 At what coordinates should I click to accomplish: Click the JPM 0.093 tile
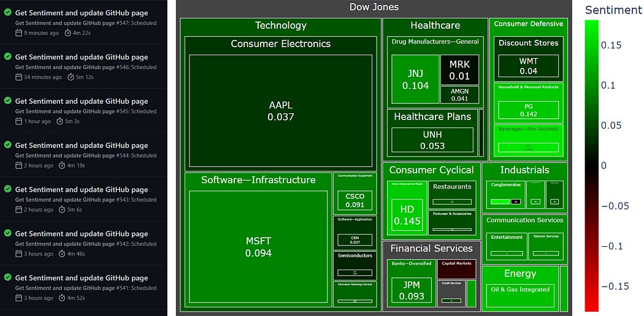coord(411,290)
